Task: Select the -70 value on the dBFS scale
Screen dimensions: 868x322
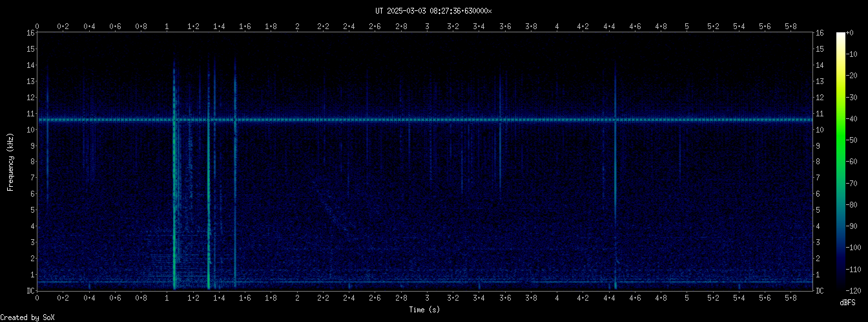Action: click(x=853, y=183)
